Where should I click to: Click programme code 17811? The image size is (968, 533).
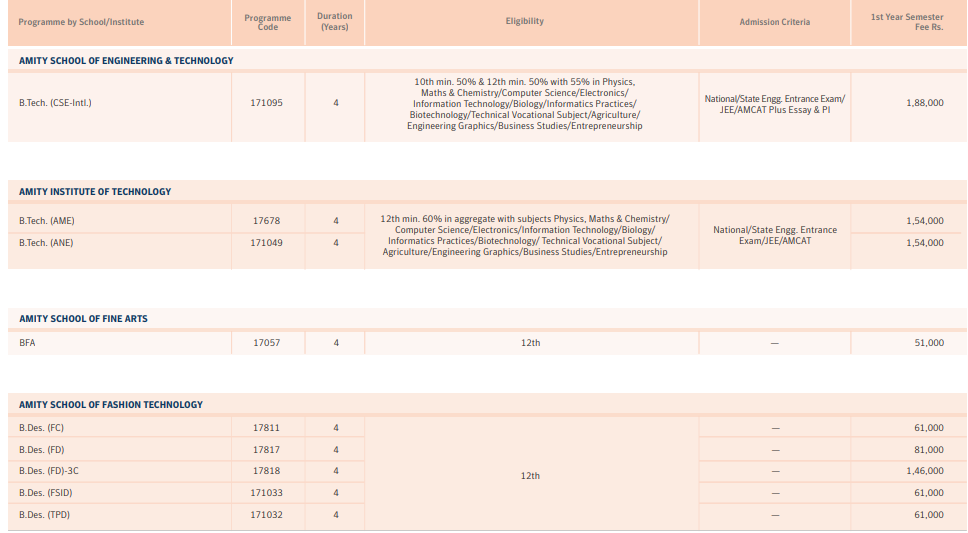[266, 427]
